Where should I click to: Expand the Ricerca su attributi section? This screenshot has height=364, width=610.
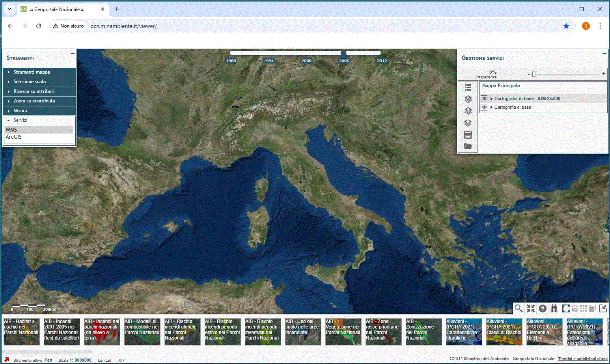pos(34,91)
